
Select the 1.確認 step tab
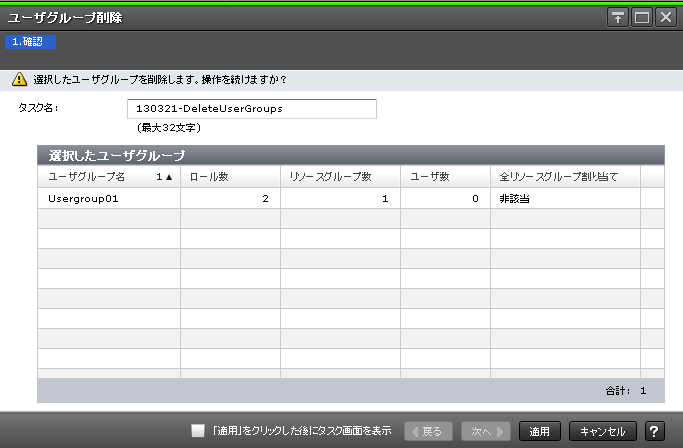(x=30, y=42)
